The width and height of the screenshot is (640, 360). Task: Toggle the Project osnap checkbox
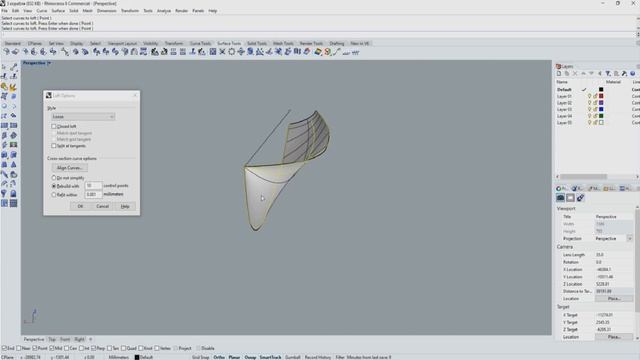pos(176,348)
